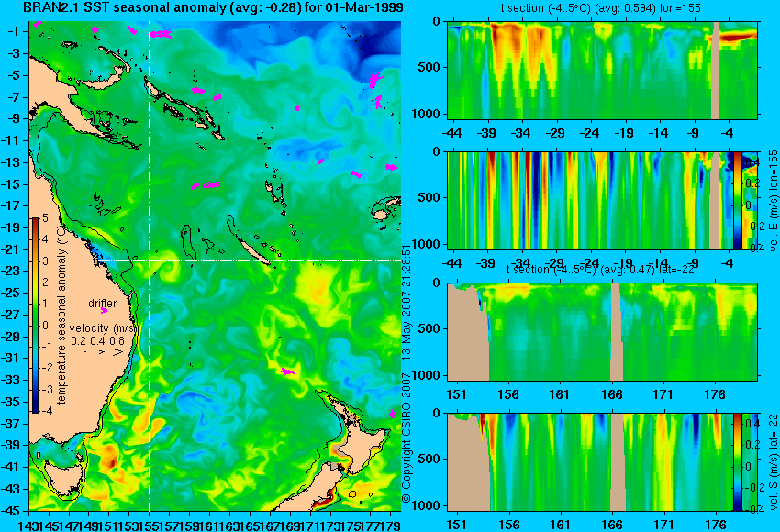Click the '5' top value of the temperature color bar

pos(45,218)
